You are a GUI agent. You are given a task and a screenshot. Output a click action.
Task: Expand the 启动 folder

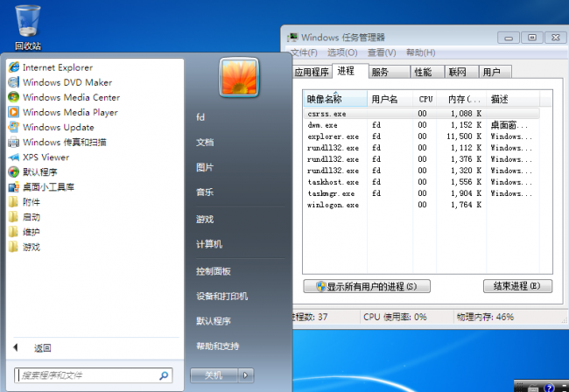(x=25, y=217)
